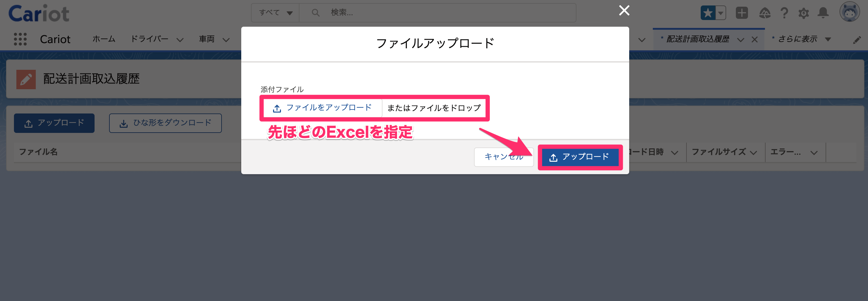
Task: Expand the ドライバー tab chevron
Action: coord(180,40)
